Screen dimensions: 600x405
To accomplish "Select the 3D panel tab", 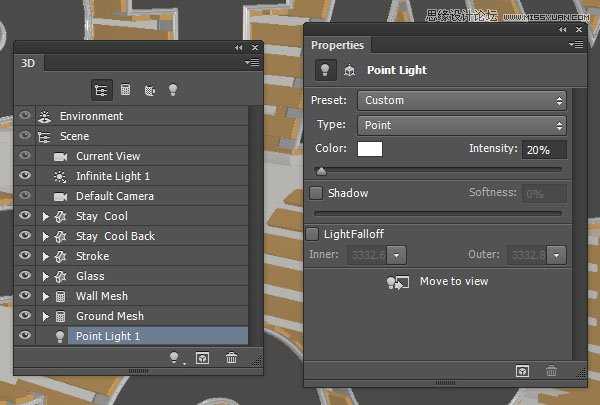I will (29, 63).
